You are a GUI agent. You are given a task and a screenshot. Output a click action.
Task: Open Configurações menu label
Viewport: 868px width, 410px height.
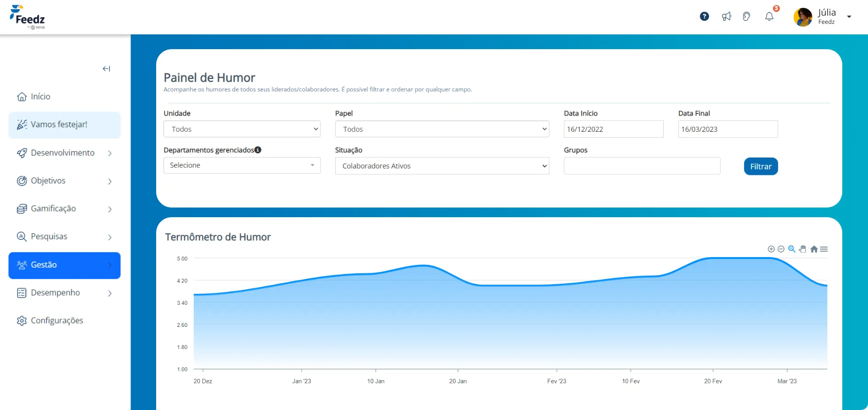[57, 320]
